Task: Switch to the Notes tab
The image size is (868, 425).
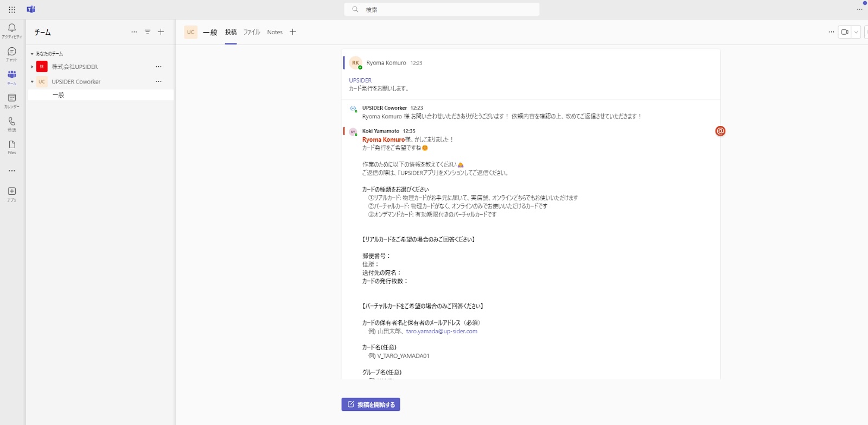Action: click(275, 32)
